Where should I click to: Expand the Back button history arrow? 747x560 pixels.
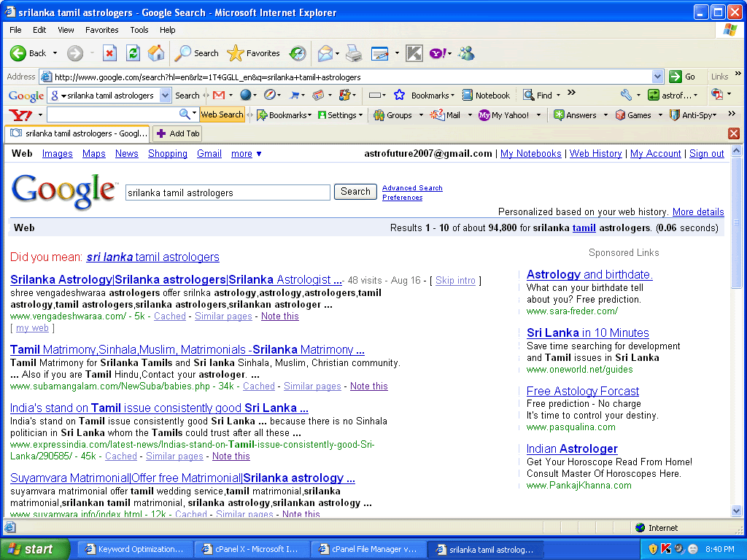(55, 52)
